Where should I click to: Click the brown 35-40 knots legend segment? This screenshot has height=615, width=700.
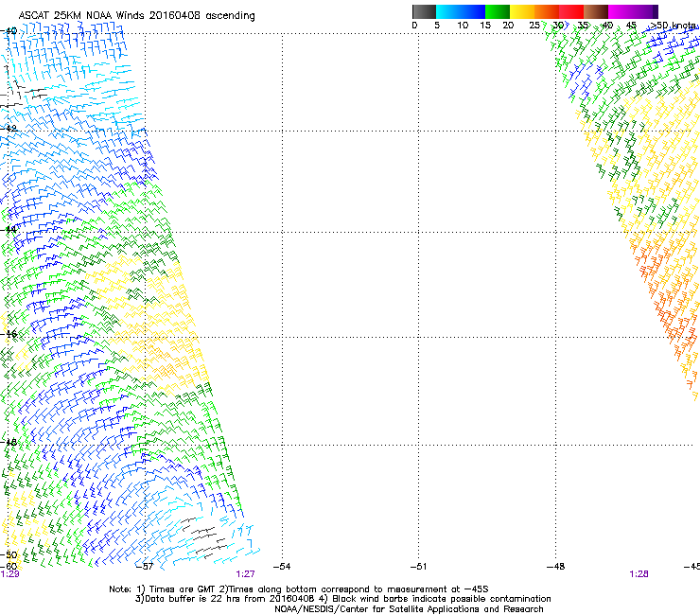[596, 11]
